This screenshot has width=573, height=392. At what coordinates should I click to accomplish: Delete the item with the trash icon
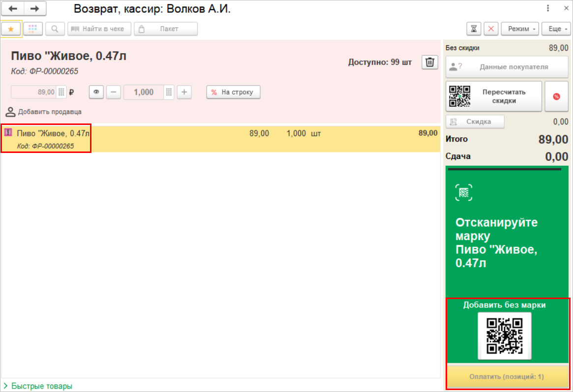click(430, 62)
